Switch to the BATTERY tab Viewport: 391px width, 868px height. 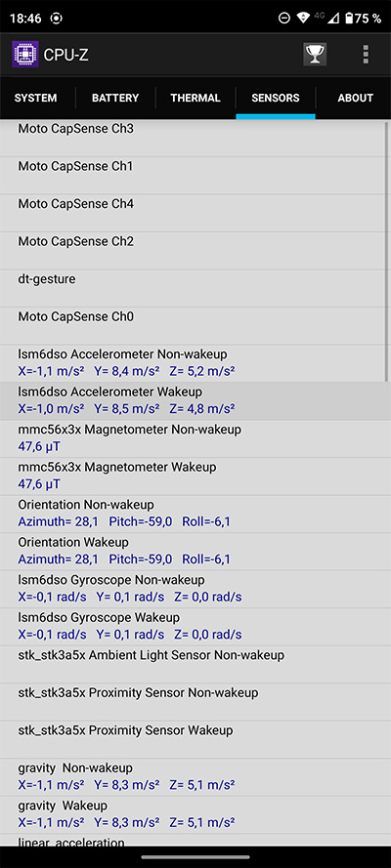pos(115,98)
